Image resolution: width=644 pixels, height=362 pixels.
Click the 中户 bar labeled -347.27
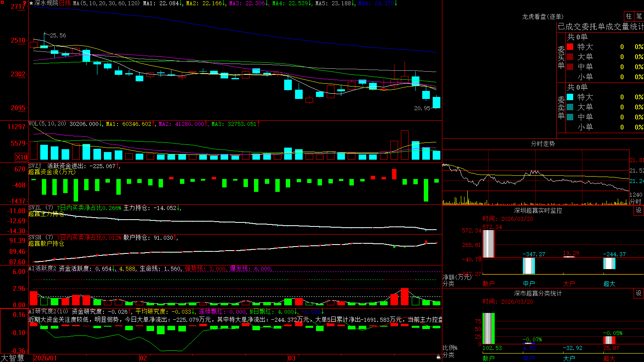point(528,266)
